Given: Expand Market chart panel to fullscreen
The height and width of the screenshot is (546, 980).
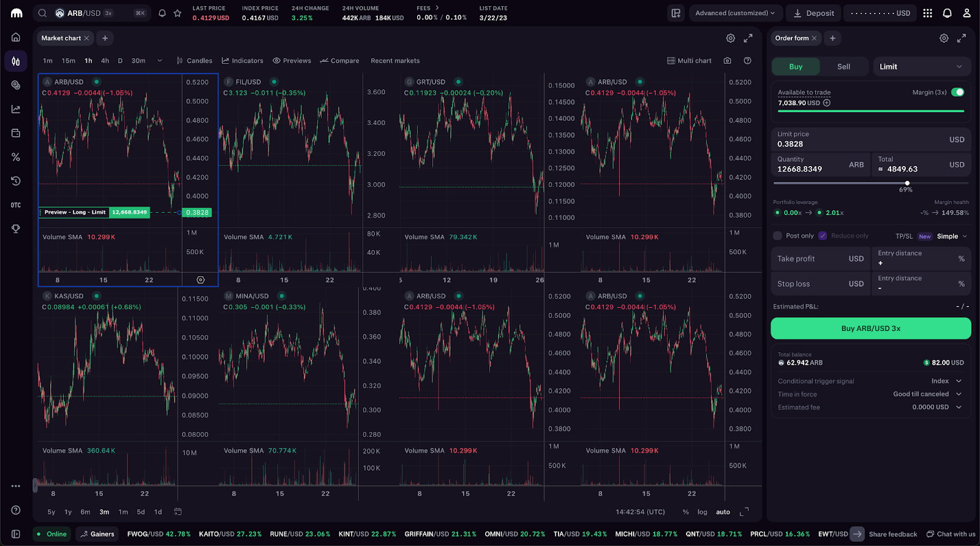Looking at the screenshot, I should [x=748, y=38].
